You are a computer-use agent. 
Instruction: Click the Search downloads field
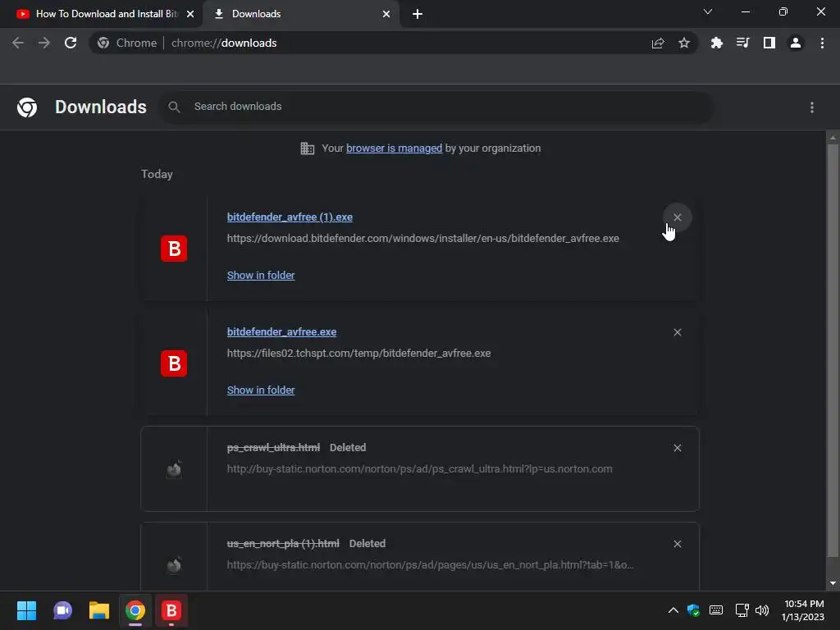coord(436,107)
